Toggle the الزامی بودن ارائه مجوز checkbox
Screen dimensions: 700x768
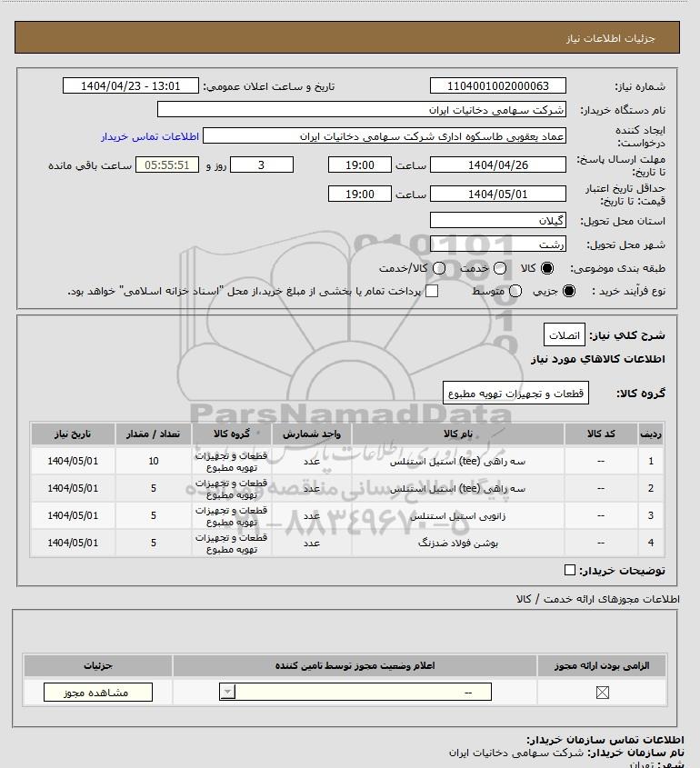pos(602,693)
